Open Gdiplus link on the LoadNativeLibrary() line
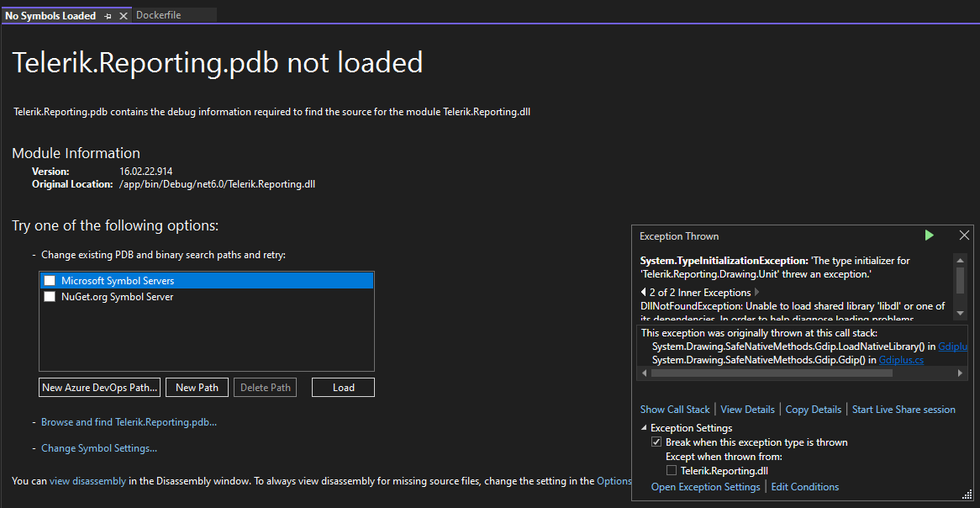This screenshot has width=980, height=508. pyautogui.click(x=952, y=346)
